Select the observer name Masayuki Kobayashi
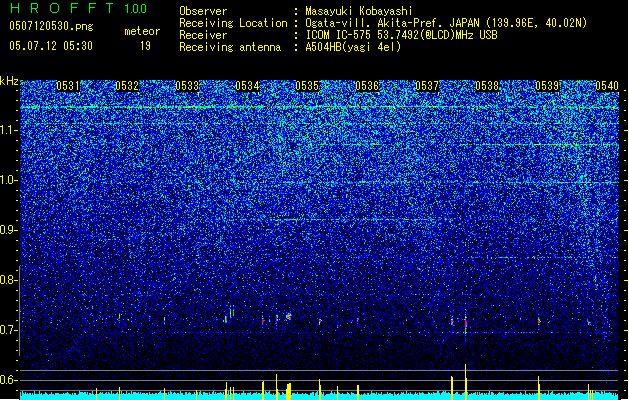 [x=359, y=11]
